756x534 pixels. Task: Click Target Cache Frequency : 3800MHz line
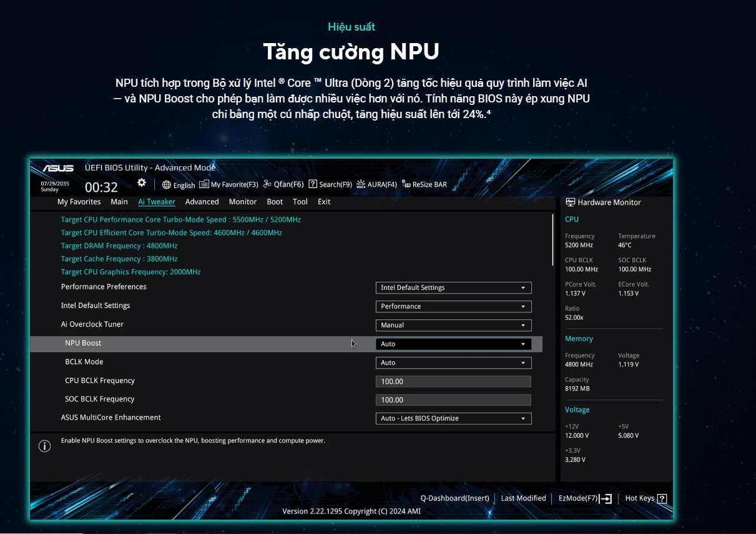pos(119,259)
